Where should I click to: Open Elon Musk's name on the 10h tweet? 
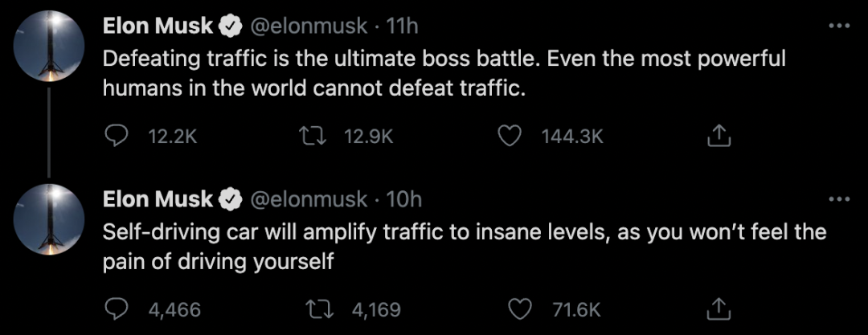pyautogui.click(x=158, y=198)
